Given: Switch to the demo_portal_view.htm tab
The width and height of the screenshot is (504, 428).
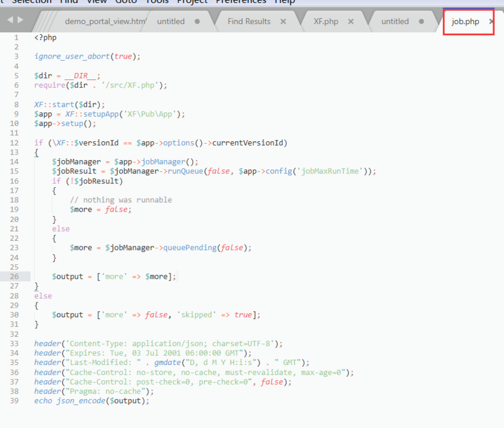Looking at the screenshot, I should pos(105,21).
